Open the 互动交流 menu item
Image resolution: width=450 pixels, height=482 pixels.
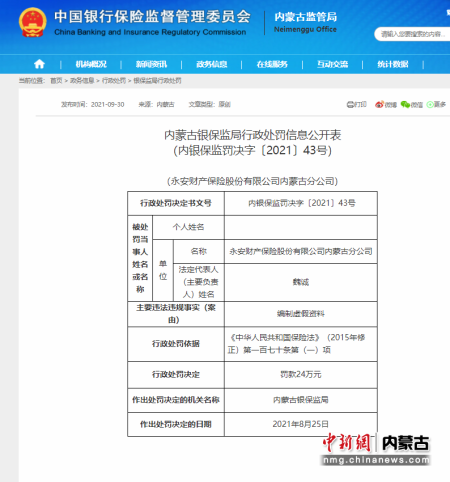tap(332, 64)
